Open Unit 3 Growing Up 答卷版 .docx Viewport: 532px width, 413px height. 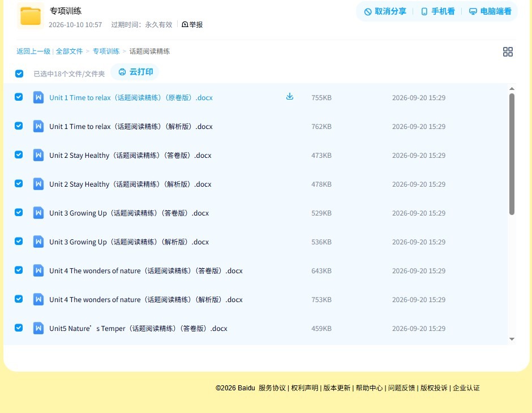(129, 213)
